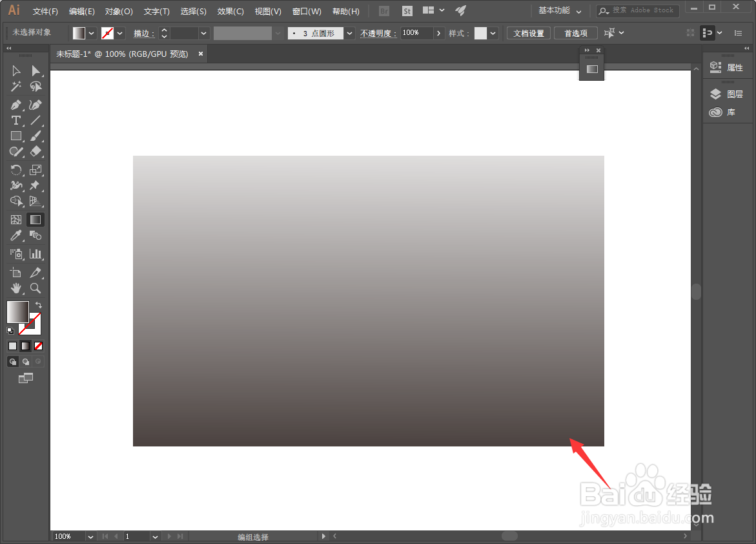Open control bar stroke color dropdown

(119, 34)
